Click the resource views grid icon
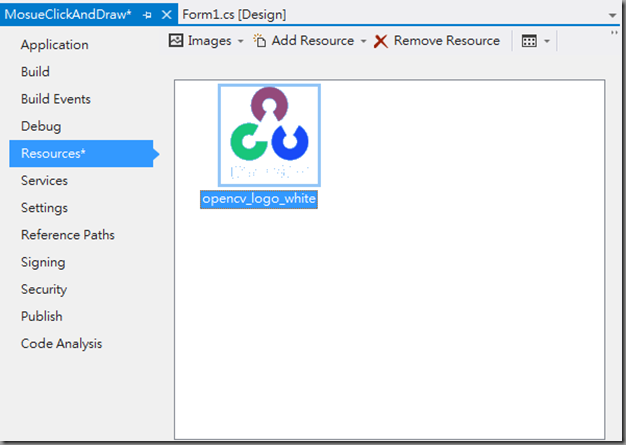The image size is (626, 445). tap(529, 41)
